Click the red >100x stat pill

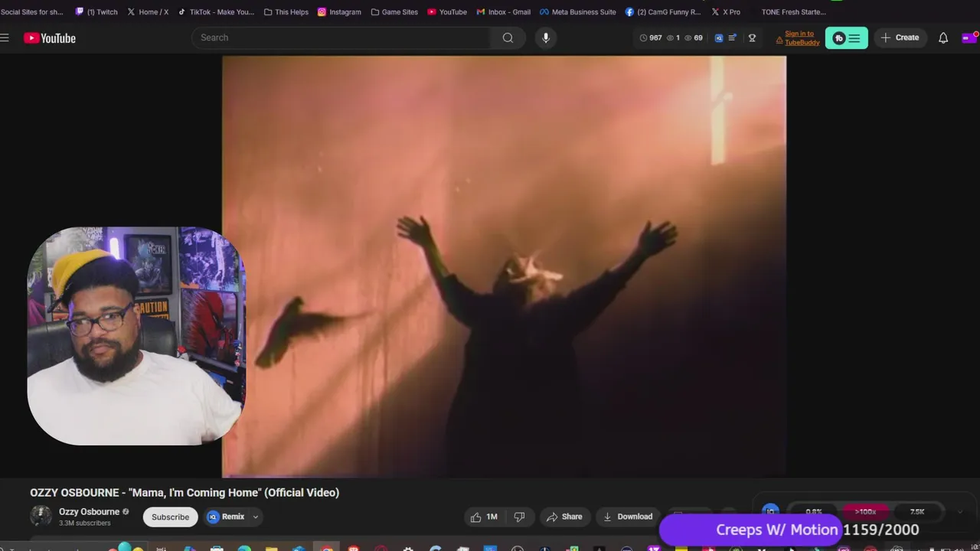click(865, 512)
